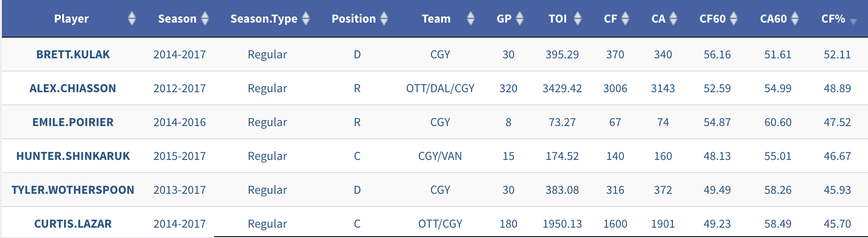The height and width of the screenshot is (238, 868).
Task: Click the Team column sort arrows
Action: 470,19
